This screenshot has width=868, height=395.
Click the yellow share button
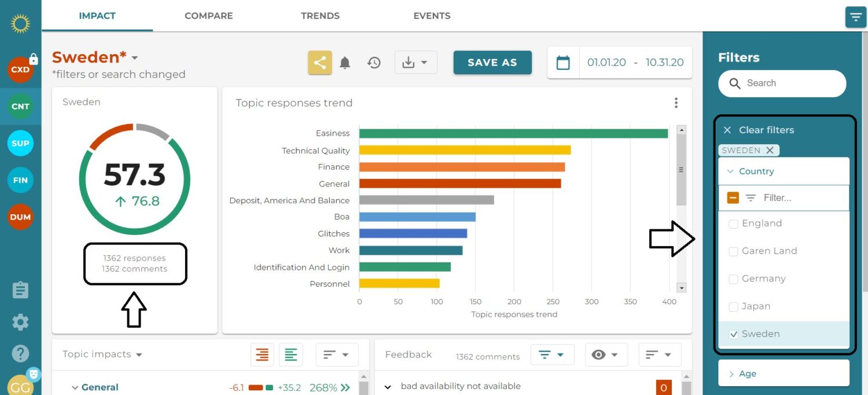click(x=320, y=63)
